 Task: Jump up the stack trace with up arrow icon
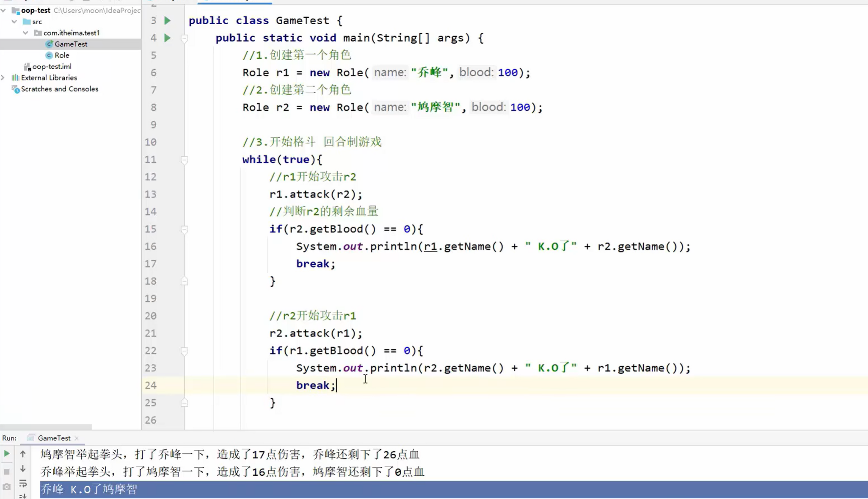[x=23, y=453]
